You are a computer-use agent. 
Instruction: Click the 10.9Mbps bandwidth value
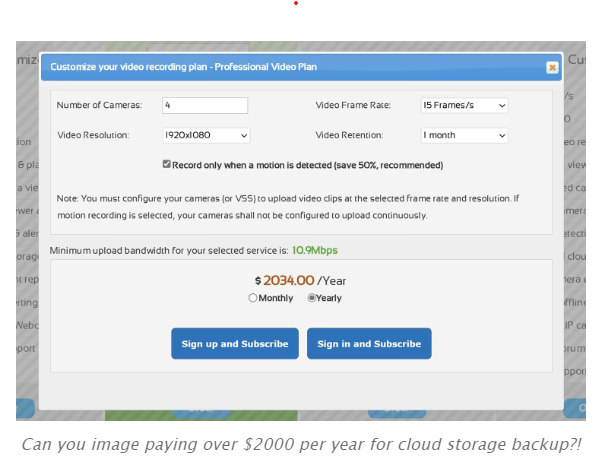[x=343, y=248]
